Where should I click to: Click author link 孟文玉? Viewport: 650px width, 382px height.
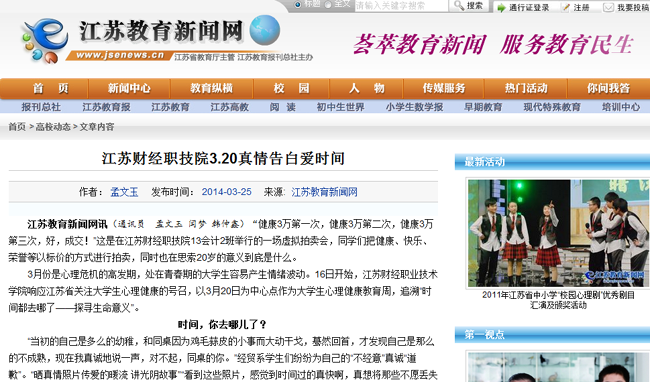(124, 192)
